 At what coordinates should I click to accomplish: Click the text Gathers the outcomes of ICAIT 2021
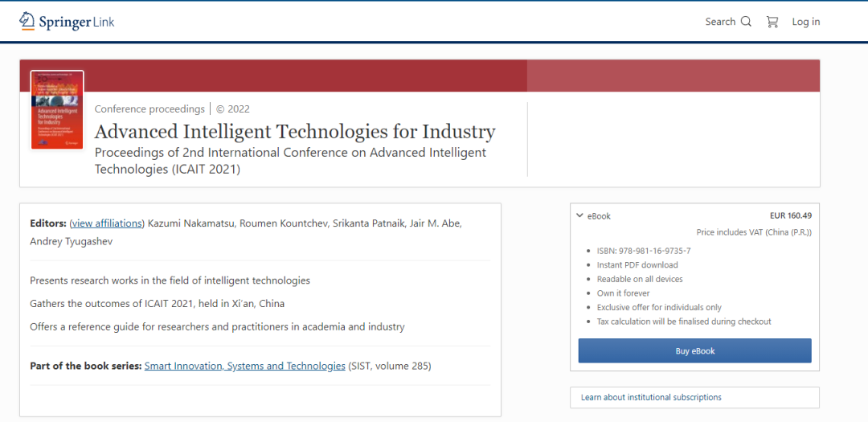click(158, 304)
